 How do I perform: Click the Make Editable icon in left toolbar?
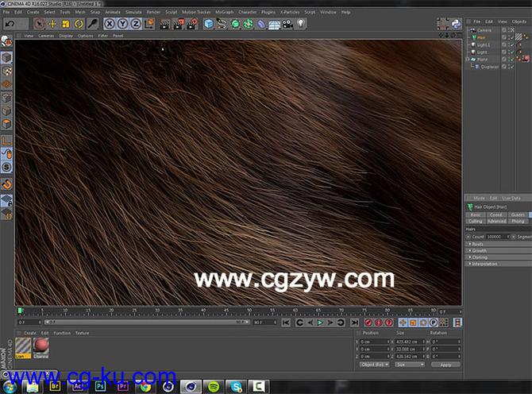(x=6, y=42)
